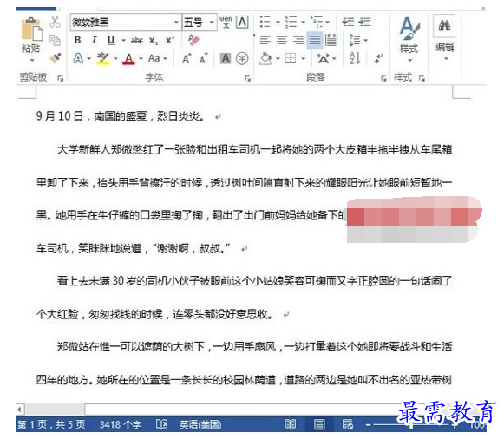Center the paragraph text
Viewport: 504px width, 439px height.
tap(282, 40)
